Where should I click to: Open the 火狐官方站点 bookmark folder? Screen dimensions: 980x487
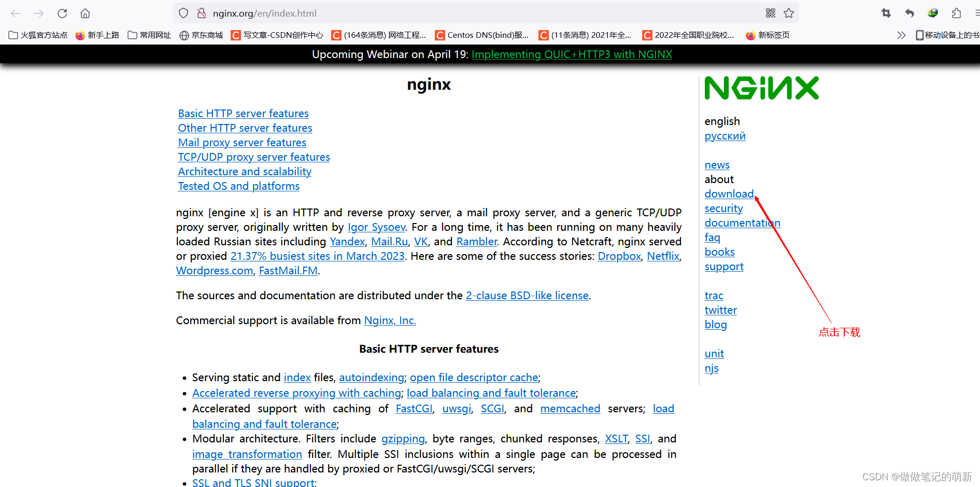pos(38,35)
